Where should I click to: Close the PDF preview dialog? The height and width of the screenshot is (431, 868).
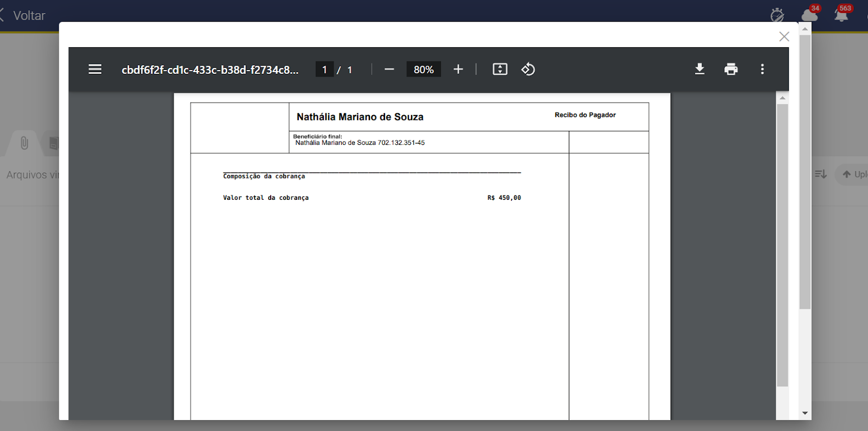[784, 36]
